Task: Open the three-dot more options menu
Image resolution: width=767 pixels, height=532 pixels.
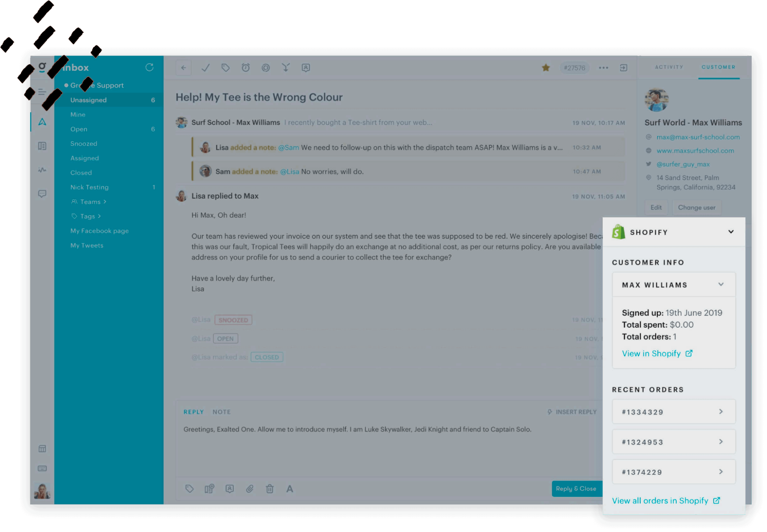Action: coord(603,68)
